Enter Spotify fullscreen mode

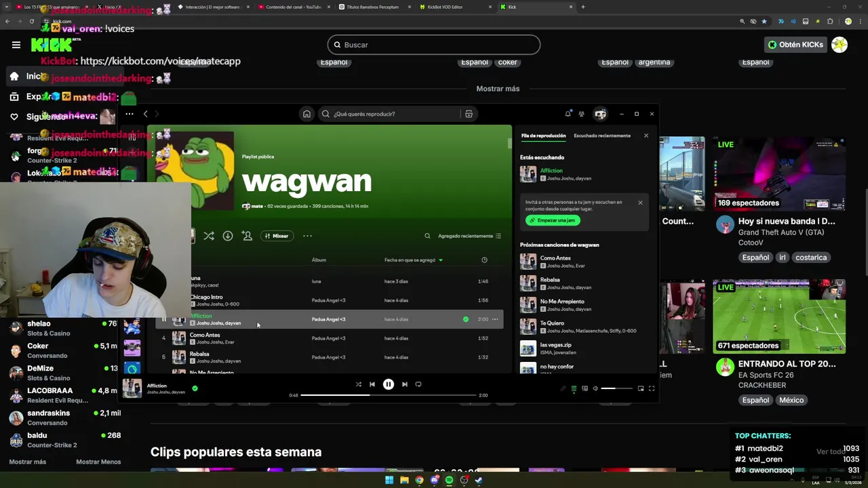pyautogui.click(x=652, y=388)
